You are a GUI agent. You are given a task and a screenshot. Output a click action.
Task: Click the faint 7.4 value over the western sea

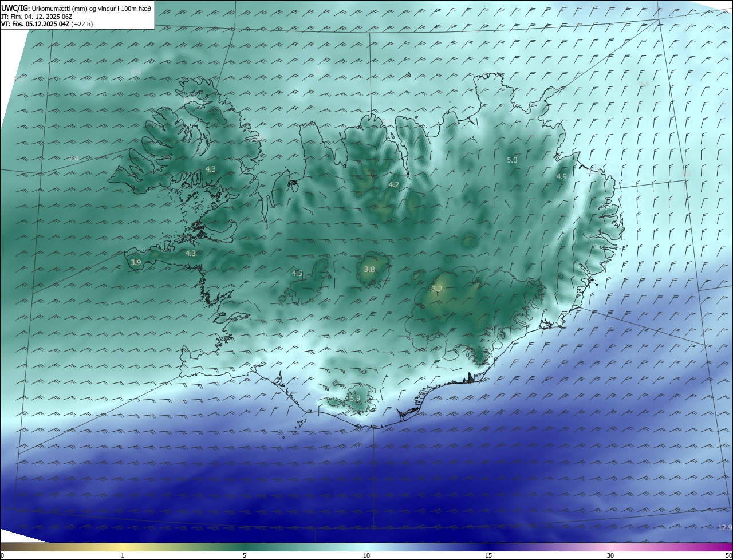73,159
